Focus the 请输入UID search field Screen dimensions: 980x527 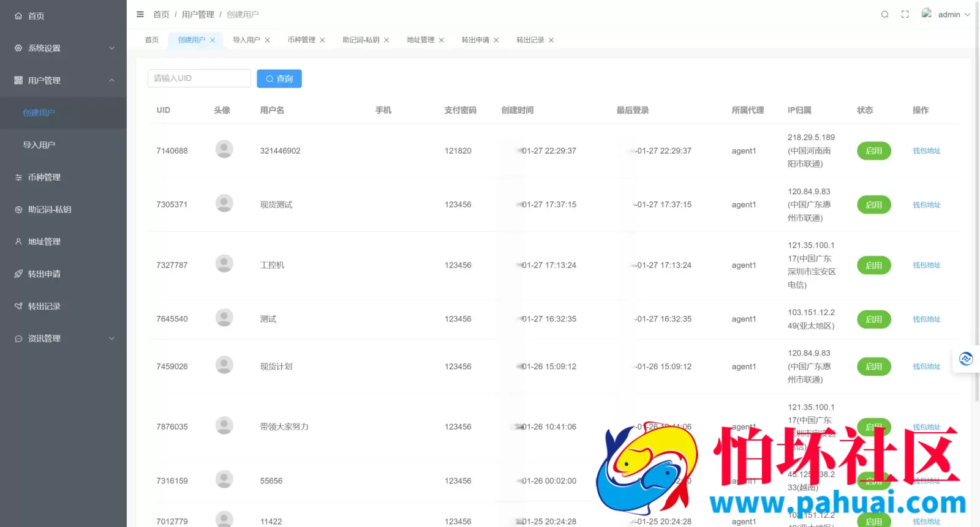[199, 78]
